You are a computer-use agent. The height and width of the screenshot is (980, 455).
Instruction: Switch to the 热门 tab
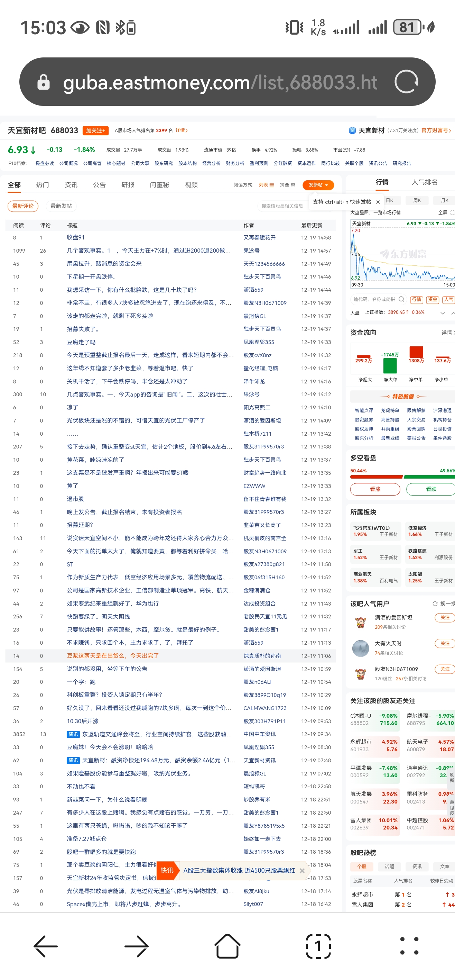pyautogui.click(x=43, y=185)
